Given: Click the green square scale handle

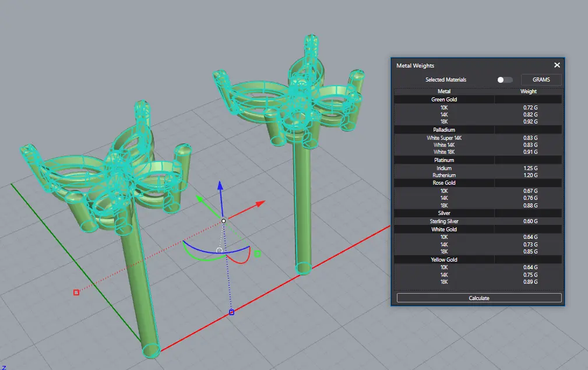Looking at the screenshot, I should [257, 253].
